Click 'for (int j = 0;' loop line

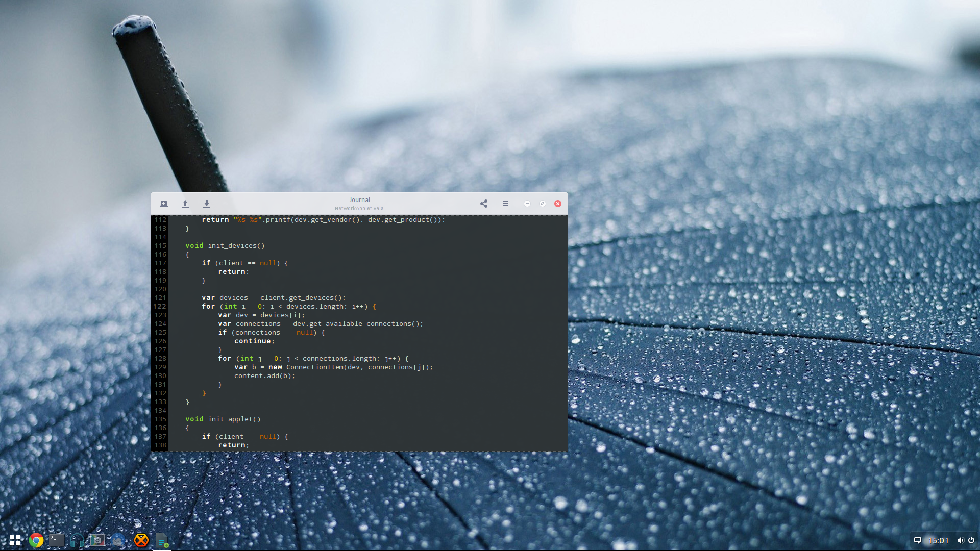coord(313,359)
